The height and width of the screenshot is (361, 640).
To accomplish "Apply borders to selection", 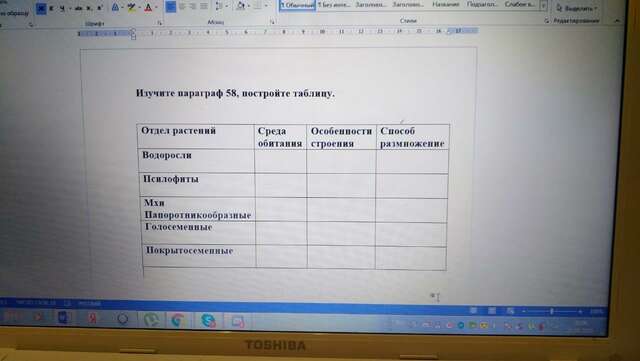I will [258, 6].
